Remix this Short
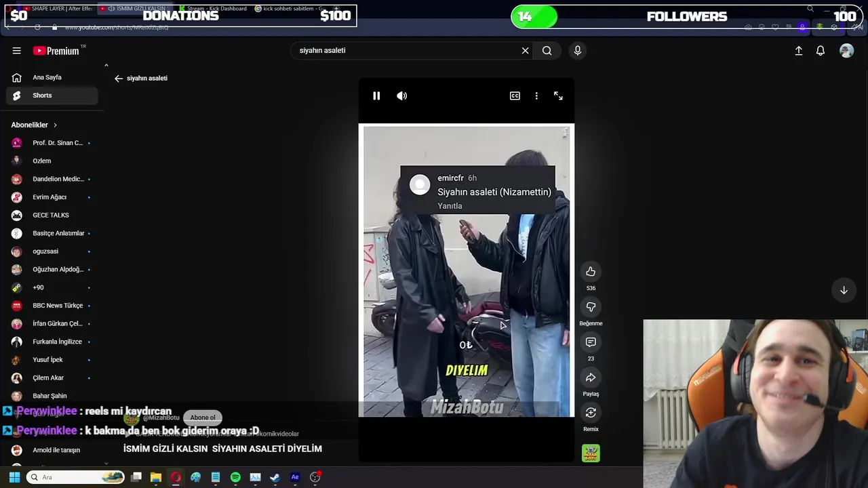868x488 pixels. coord(591,413)
